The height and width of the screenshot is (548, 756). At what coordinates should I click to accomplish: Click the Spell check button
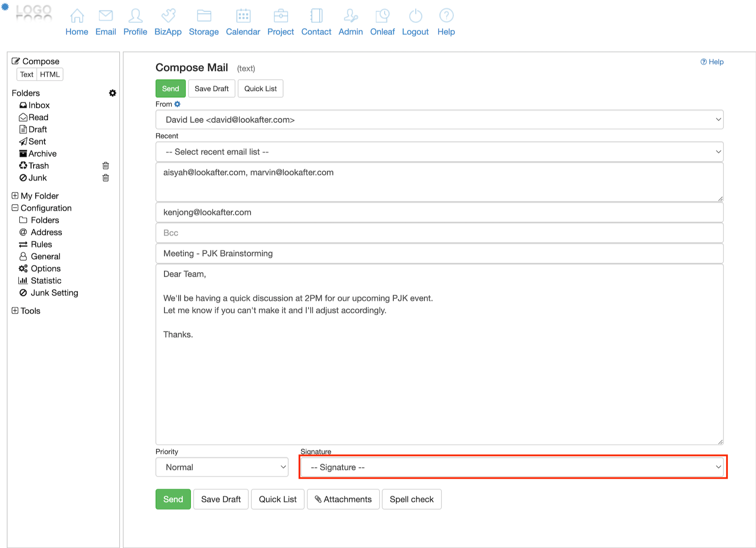[411, 499]
